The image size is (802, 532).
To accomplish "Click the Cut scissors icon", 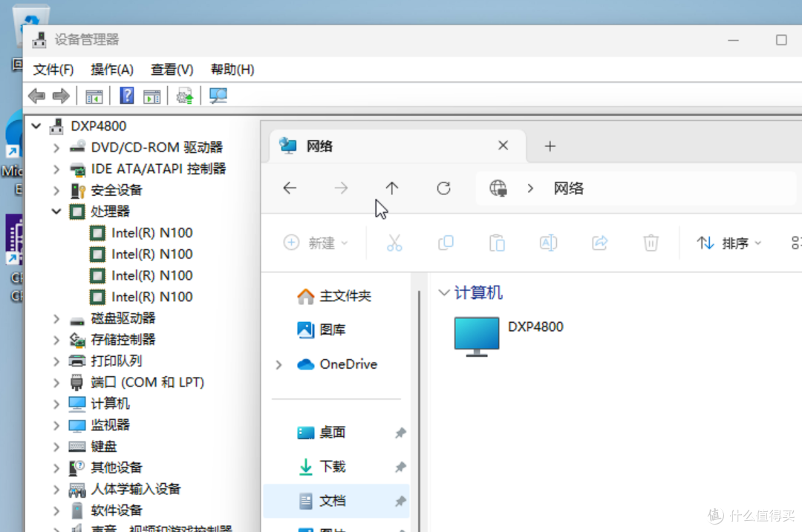I will tap(394, 243).
